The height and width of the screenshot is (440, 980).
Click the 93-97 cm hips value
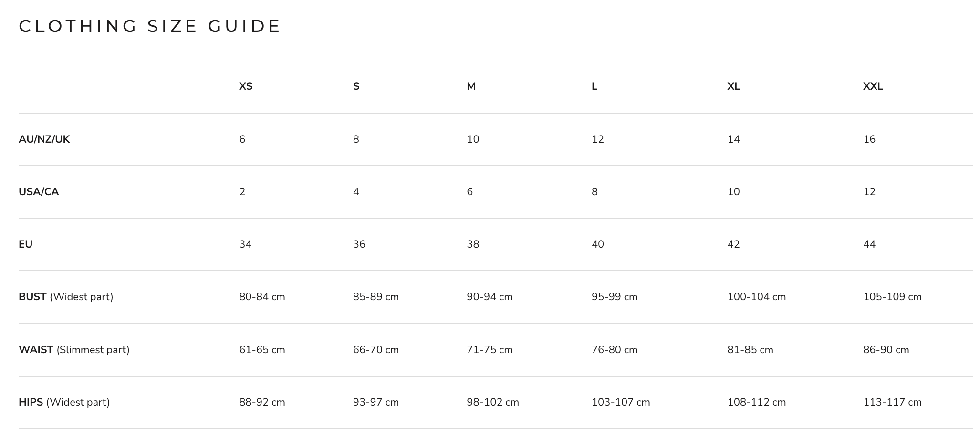click(x=376, y=402)
